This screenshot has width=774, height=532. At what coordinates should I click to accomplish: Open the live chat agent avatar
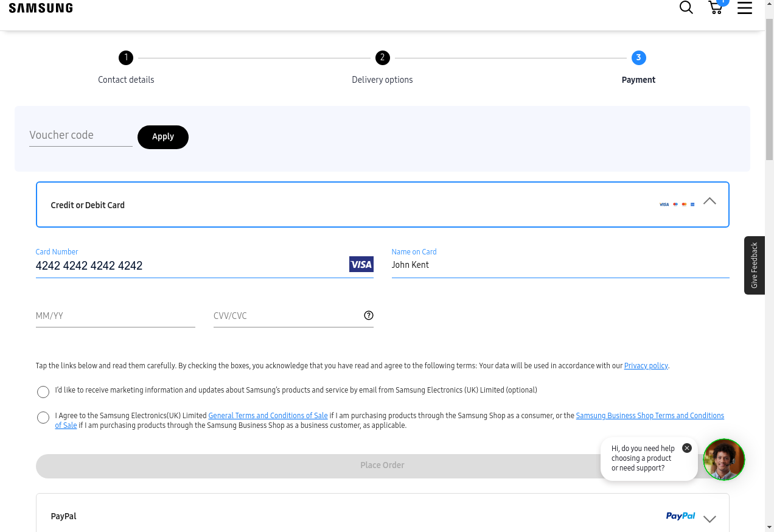724,460
